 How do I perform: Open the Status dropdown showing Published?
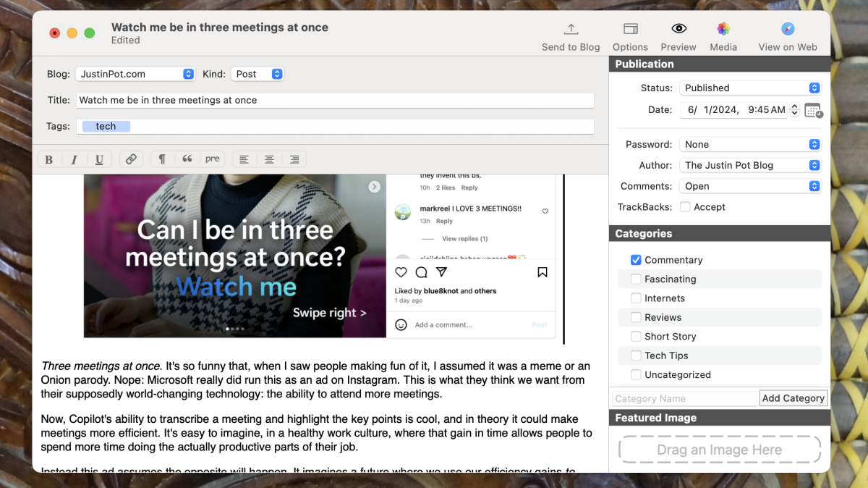750,88
